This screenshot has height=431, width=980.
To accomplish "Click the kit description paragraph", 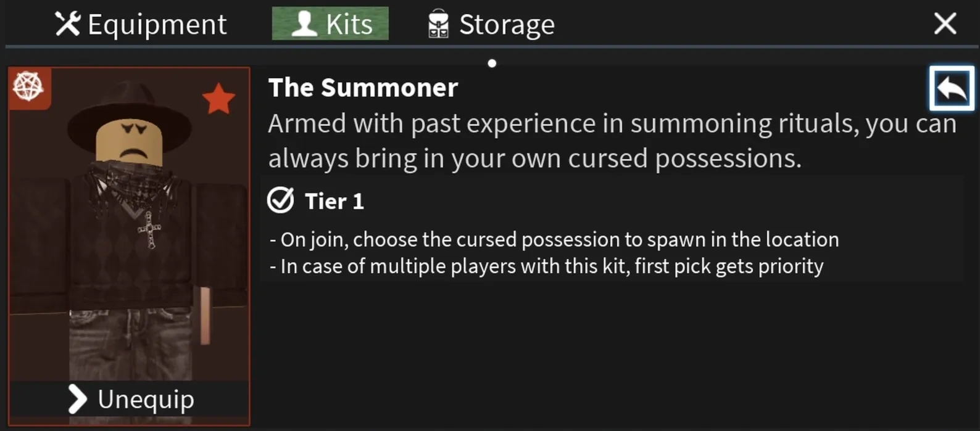I will point(611,141).
